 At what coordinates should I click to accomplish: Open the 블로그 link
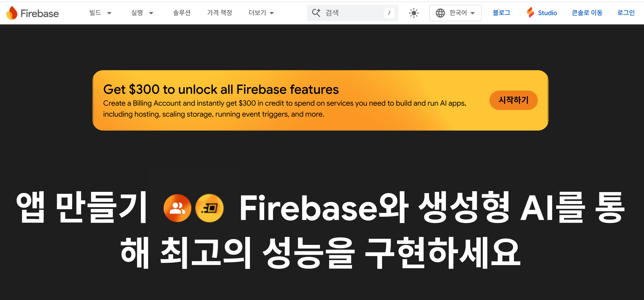pos(501,13)
